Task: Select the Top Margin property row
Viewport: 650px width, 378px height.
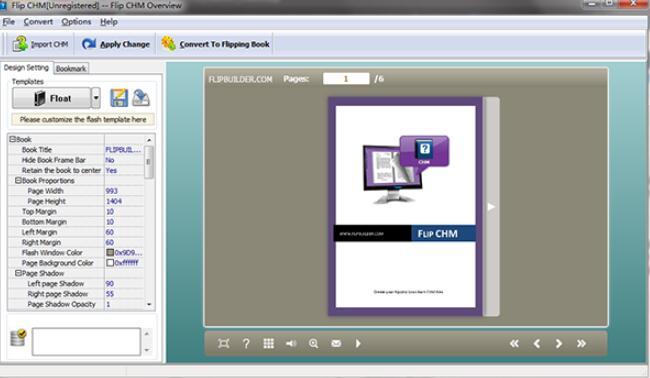Action: click(76, 212)
